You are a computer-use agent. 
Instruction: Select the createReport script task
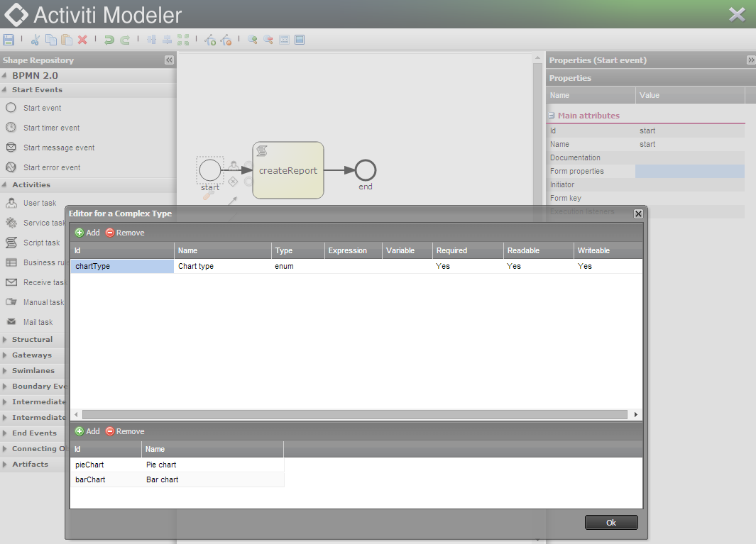pyautogui.click(x=287, y=170)
